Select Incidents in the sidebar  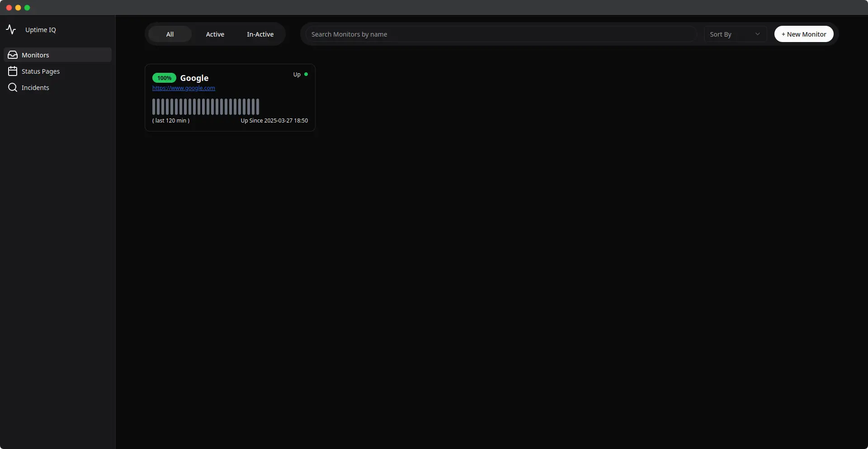click(x=35, y=87)
